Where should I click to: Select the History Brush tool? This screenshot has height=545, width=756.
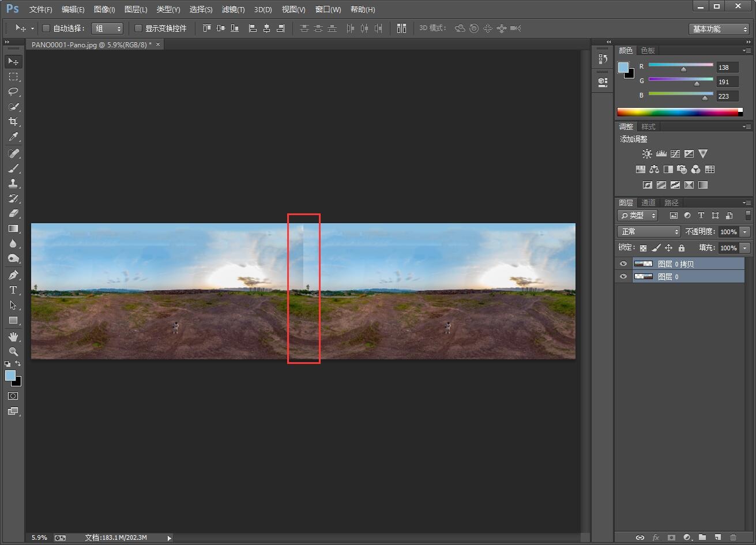click(13, 198)
